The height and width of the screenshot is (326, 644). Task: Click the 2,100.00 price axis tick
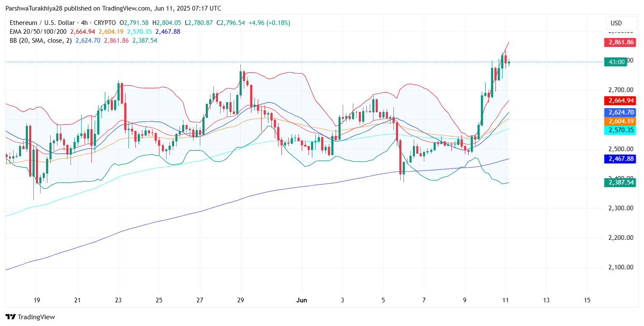(620, 267)
